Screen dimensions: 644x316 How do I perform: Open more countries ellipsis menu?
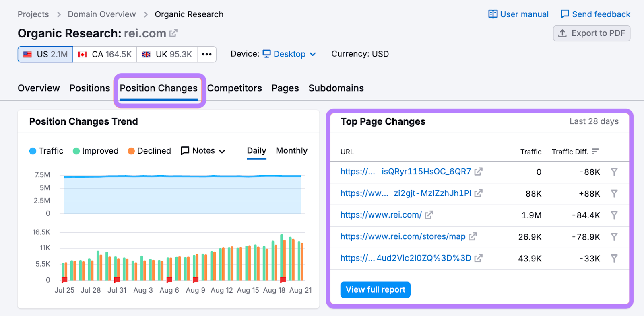(206, 54)
